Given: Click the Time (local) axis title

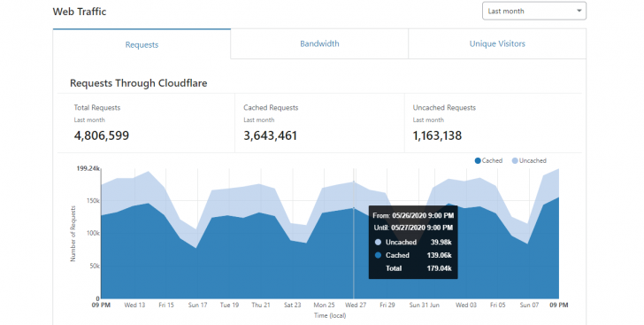Looking at the screenshot, I should click(x=330, y=315).
